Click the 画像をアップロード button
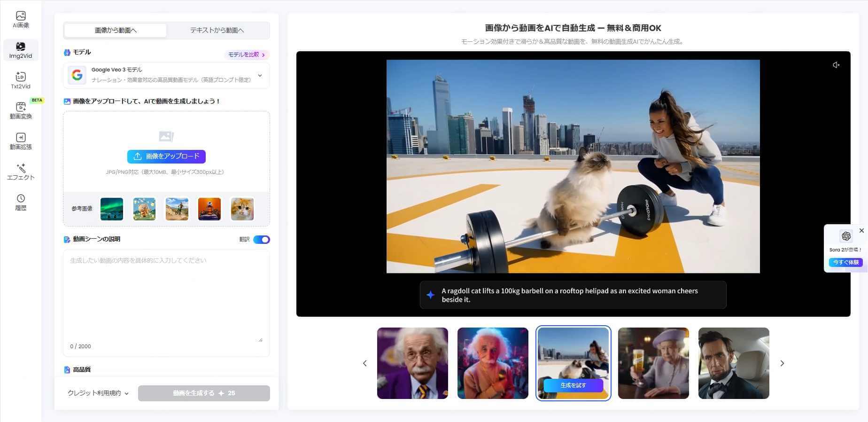Viewport: 868px width, 422px height. (x=166, y=156)
